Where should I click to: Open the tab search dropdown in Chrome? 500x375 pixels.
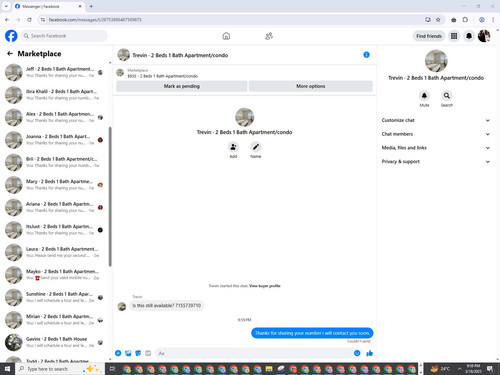[6, 6]
